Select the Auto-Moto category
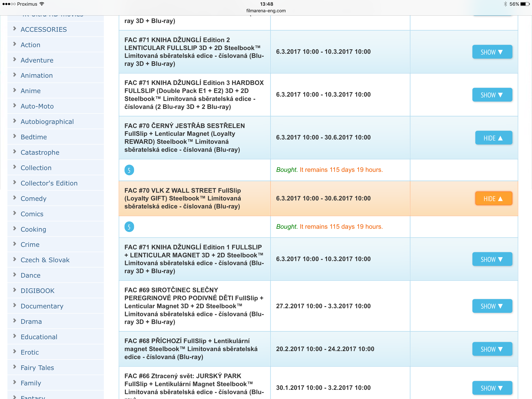Viewport: 532px width, 399px height. [x=37, y=106]
